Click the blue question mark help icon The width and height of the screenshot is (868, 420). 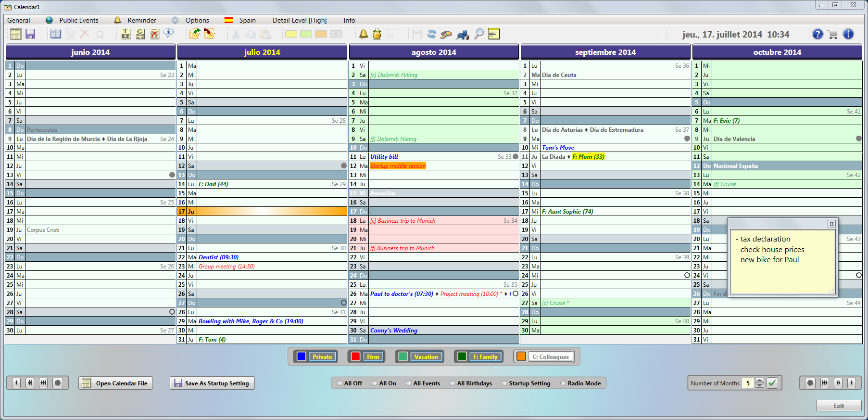(818, 34)
